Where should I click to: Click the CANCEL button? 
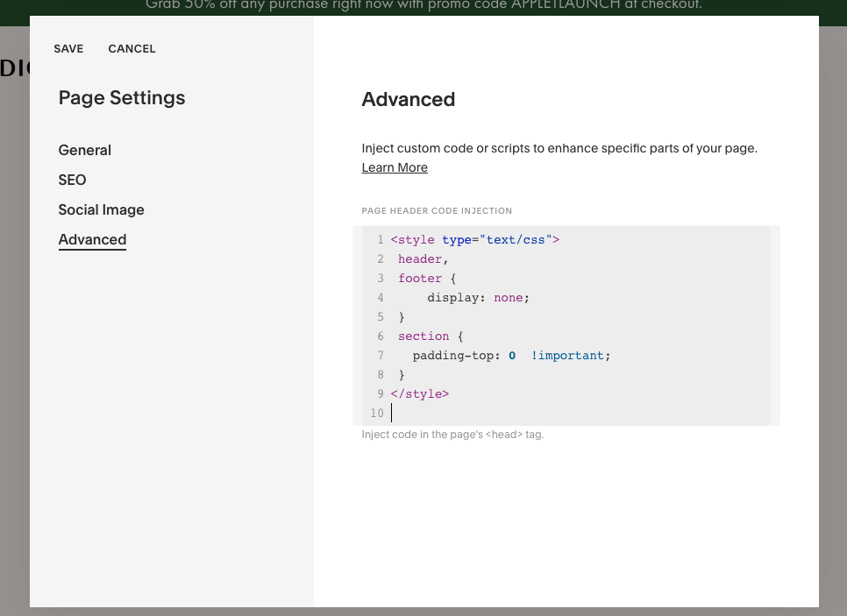(132, 48)
